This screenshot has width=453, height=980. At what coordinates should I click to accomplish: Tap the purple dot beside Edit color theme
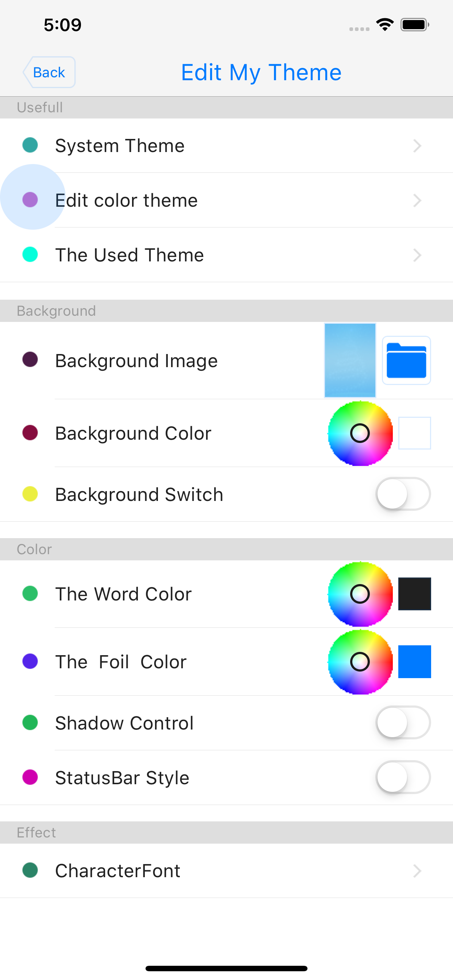click(x=30, y=200)
